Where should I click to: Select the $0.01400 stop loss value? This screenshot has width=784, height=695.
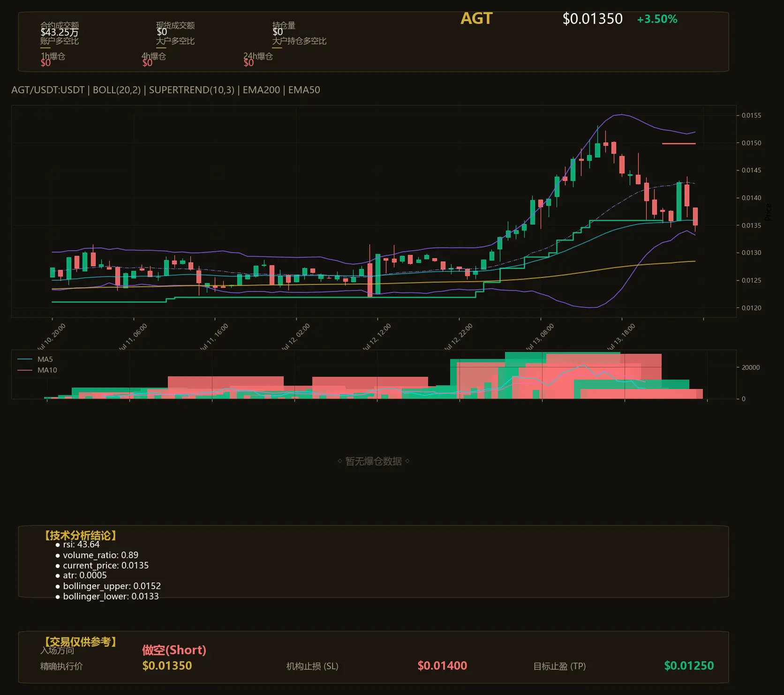tap(442, 666)
